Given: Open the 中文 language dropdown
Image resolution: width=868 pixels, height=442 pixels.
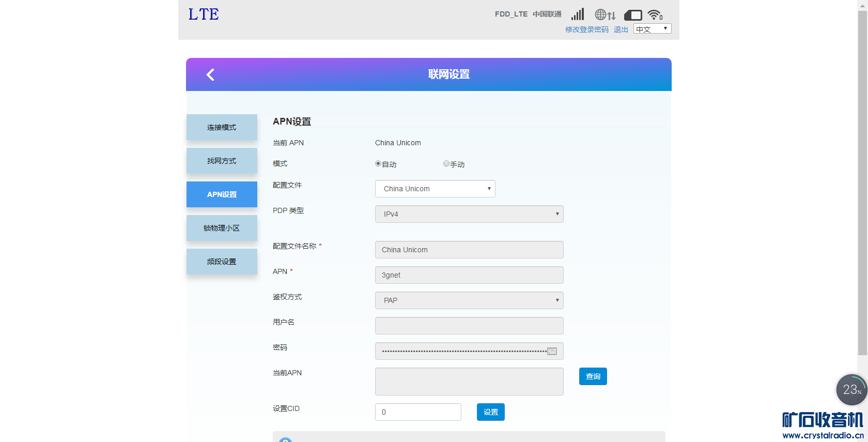Looking at the screenshot, I should 653,29.
